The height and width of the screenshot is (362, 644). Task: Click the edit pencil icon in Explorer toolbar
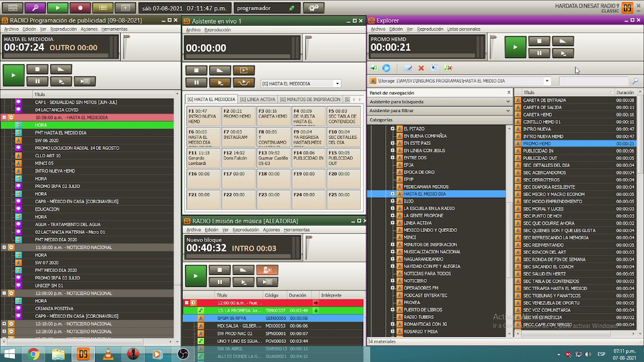click(x=408, y=68)
